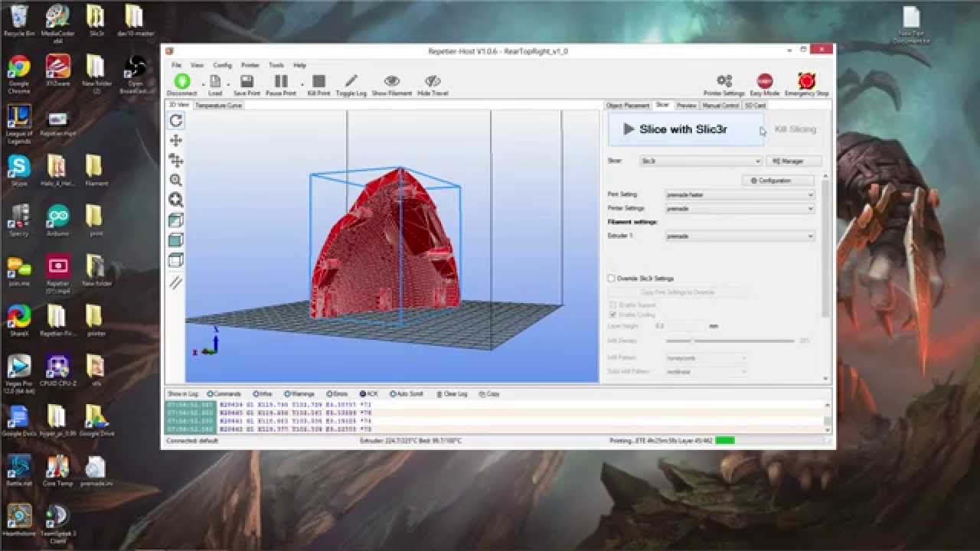Click Copy in the log toolbar

(x=489, y=393)
